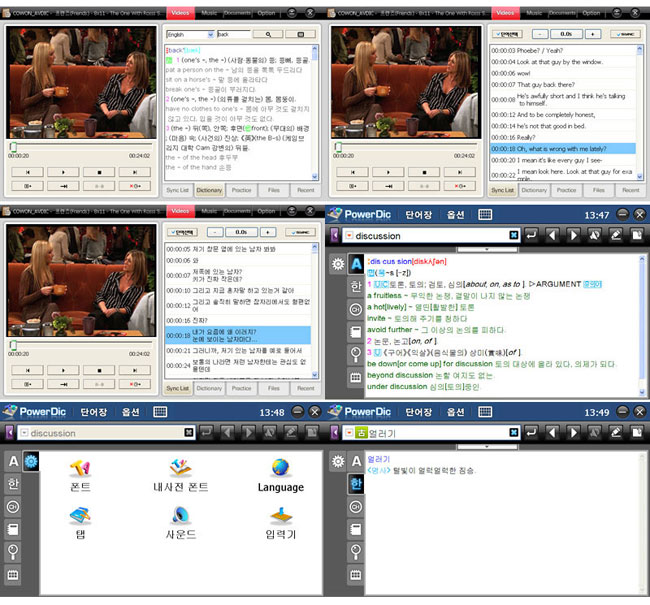Select Japanese dictionary icon in 13:47 PowerDic sidebar
The image size is (650, 605).
click(356, 309)
